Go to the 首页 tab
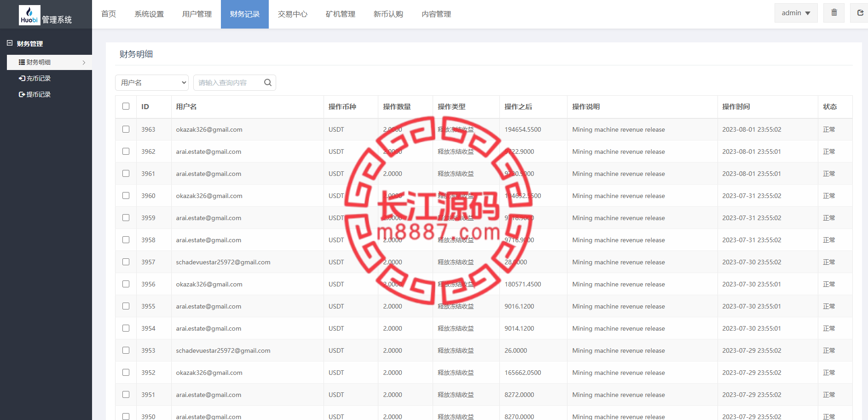The height and width of the screenshot is (420, 868). [109, 14]
